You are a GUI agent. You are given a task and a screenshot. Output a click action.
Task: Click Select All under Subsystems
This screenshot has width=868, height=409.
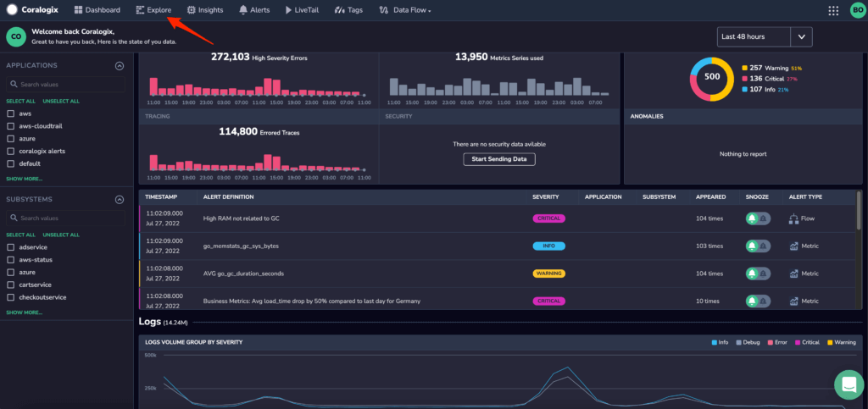[x=20, y=235]
